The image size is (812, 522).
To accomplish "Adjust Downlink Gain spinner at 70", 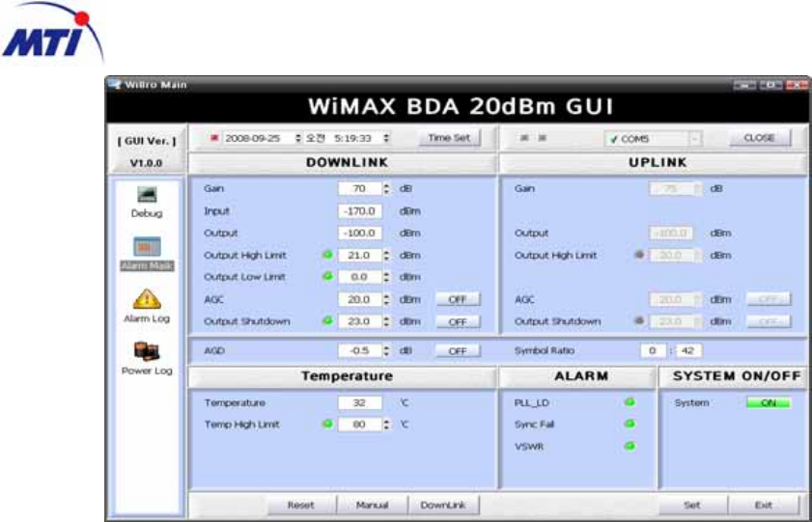I will (386, 189).
